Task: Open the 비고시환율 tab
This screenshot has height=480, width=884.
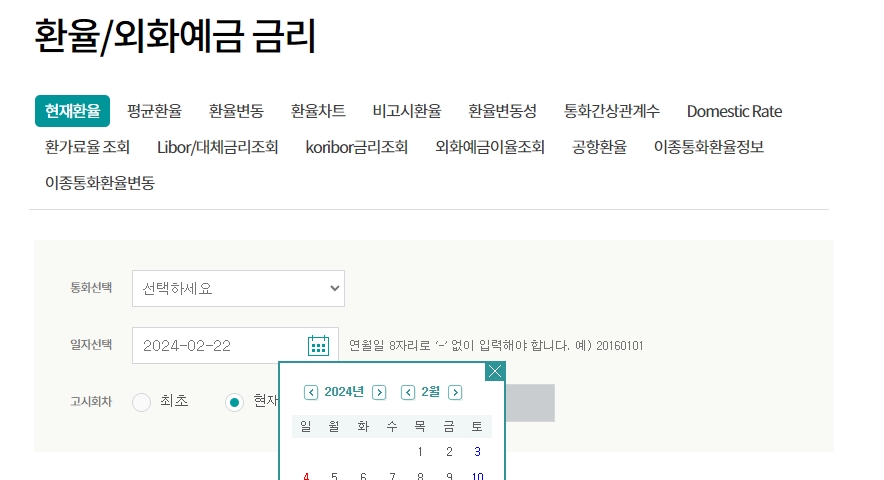Action: tap(406, 111)
